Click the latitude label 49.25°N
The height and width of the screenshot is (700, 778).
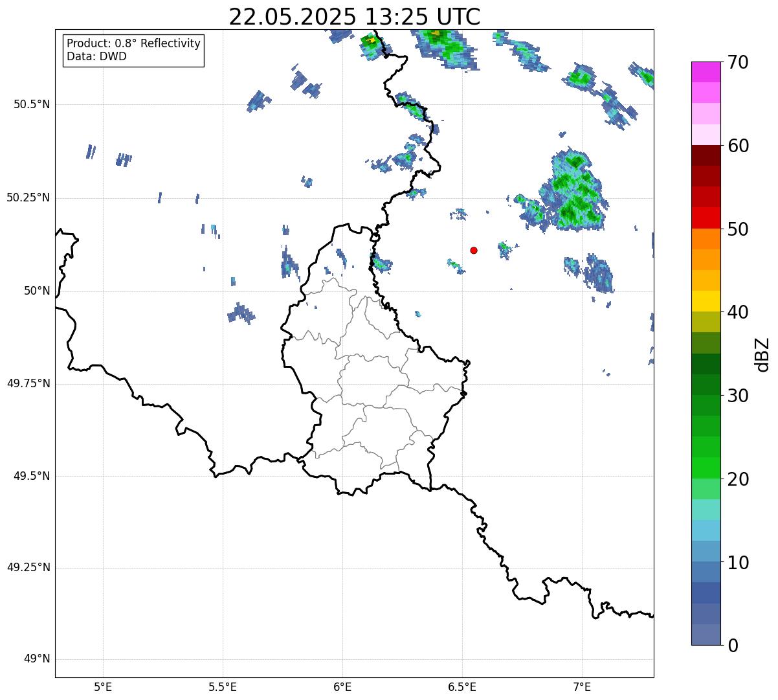pyautogui.click(x=28, y=568)
